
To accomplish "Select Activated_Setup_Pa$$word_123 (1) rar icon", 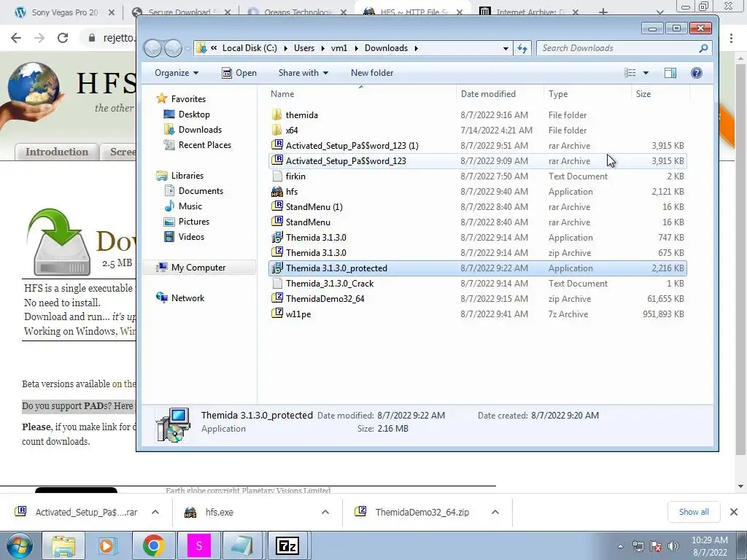I will coord(276,145).
